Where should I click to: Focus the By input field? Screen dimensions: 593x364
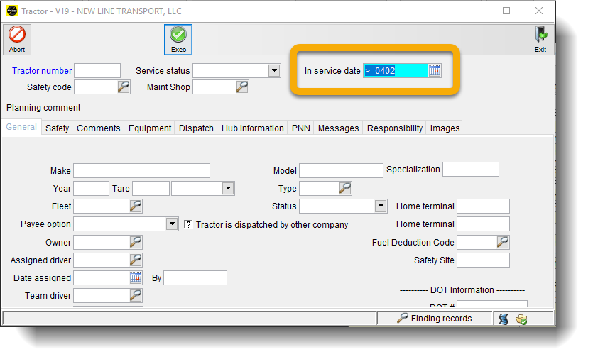click(x=195, y=278)
